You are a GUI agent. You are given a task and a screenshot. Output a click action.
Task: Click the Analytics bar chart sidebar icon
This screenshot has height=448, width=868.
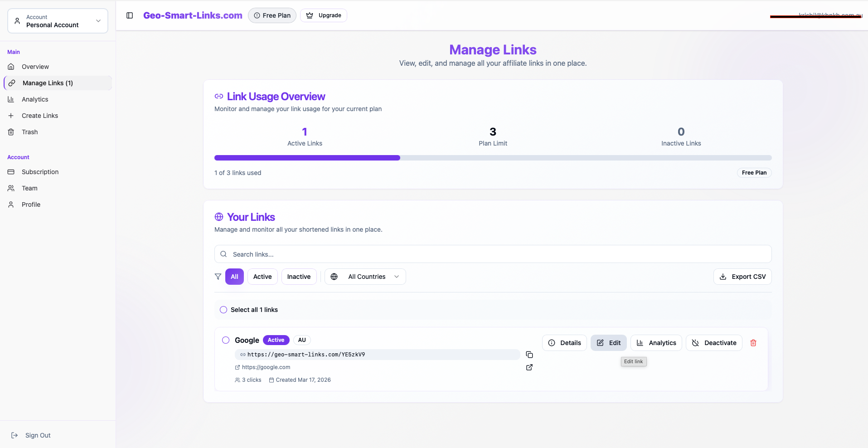coord(11,99)
